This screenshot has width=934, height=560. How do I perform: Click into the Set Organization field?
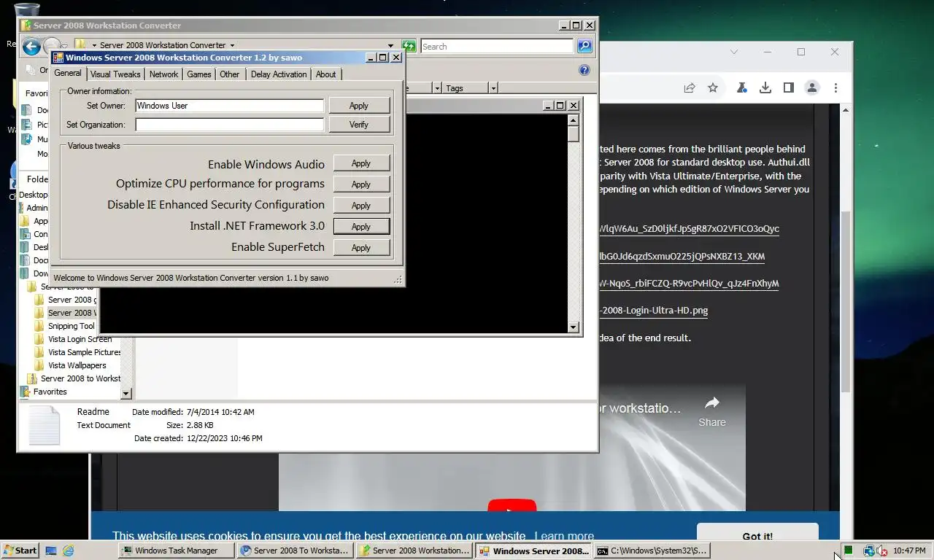[229, 125]
